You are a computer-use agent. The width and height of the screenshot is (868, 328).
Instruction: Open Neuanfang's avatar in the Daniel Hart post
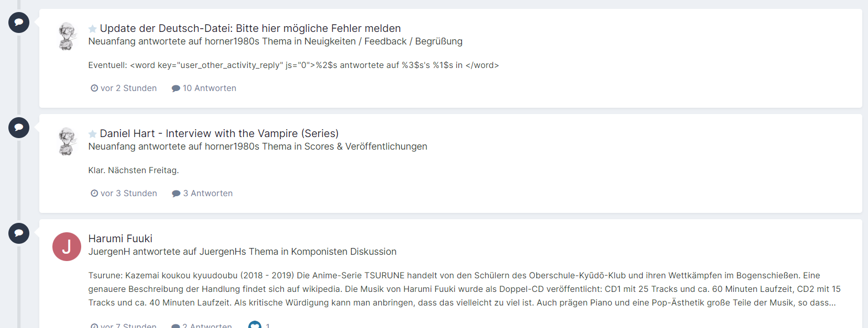coord(67,141)
